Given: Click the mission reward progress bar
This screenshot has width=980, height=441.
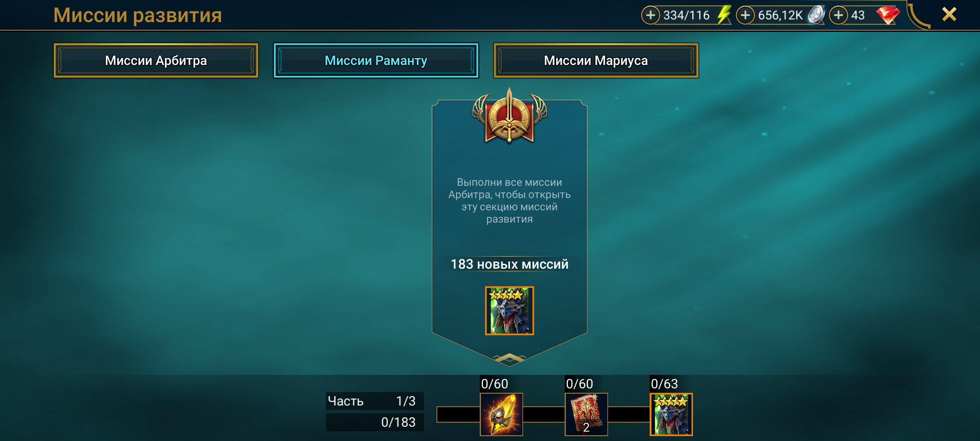Looking at the screenshot, I should [x=565, y=414].
